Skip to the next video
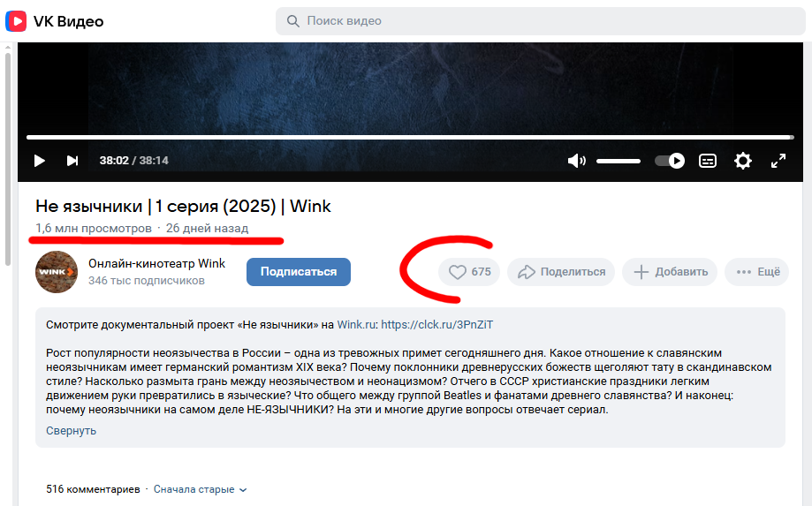812x506 pixels. [72, 161]
